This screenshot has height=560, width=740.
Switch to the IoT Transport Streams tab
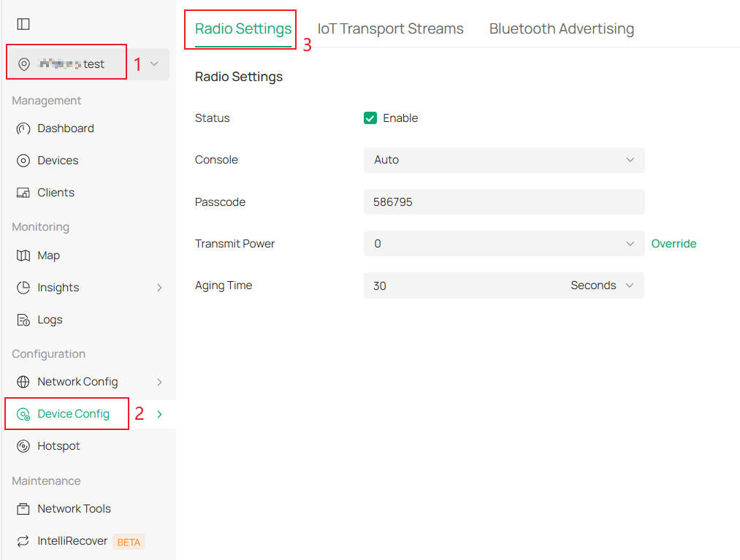click(x=390, y=28)
